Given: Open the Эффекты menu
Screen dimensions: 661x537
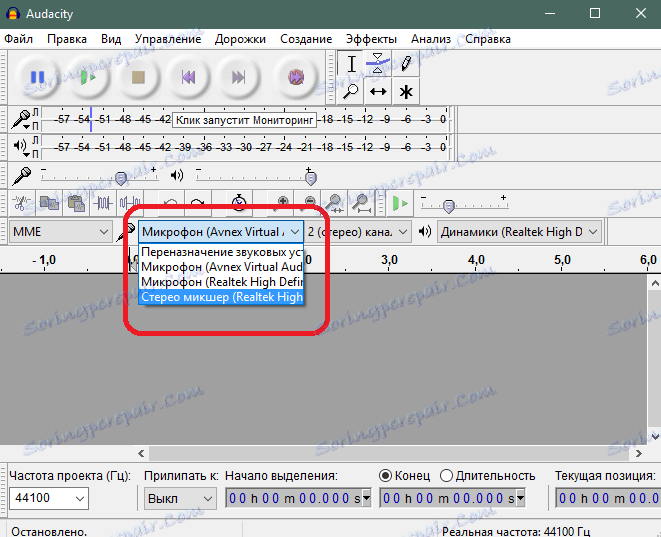Looking at the screenshot, I should [x=371, y=39].
